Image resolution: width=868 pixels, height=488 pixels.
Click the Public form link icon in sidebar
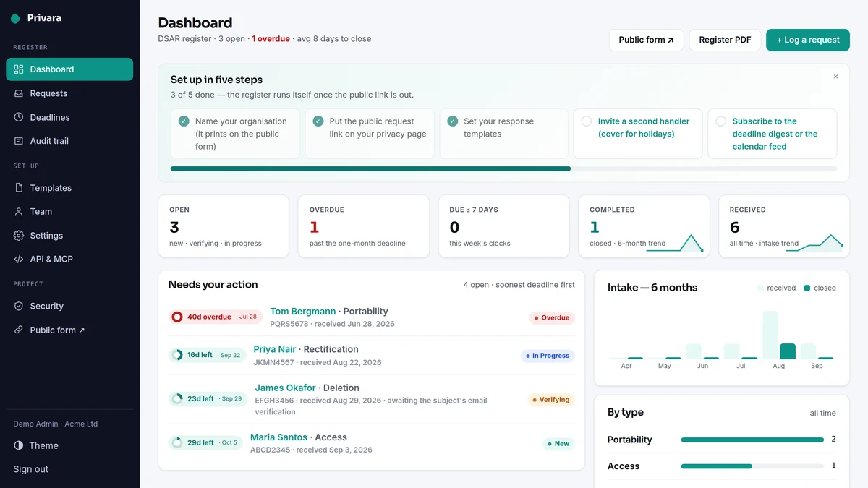[x=19, y=330]
